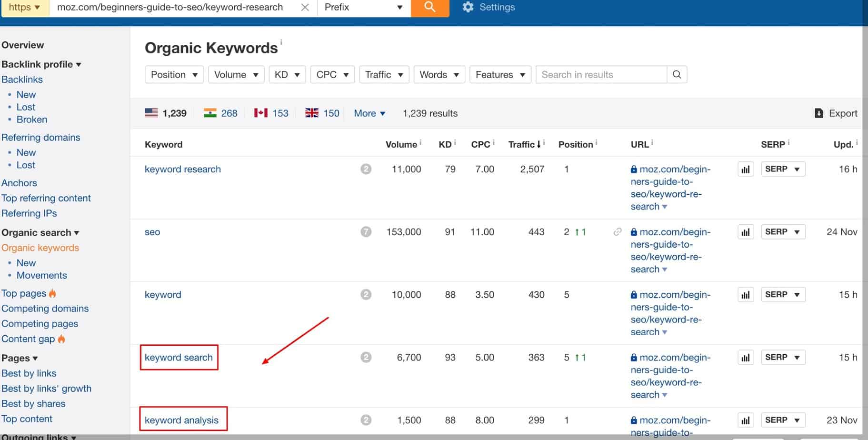
Task: Click the link icon on the seo row
Action: pos(618,232)
